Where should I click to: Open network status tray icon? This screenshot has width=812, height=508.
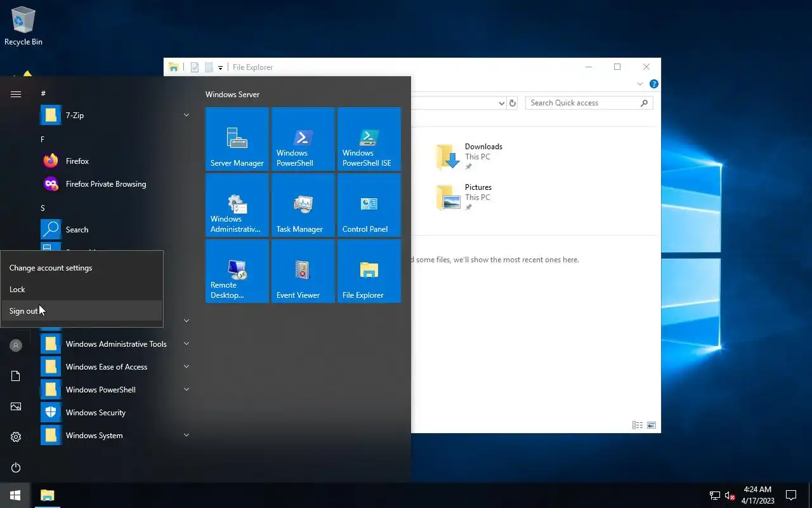tap(715, 495)
